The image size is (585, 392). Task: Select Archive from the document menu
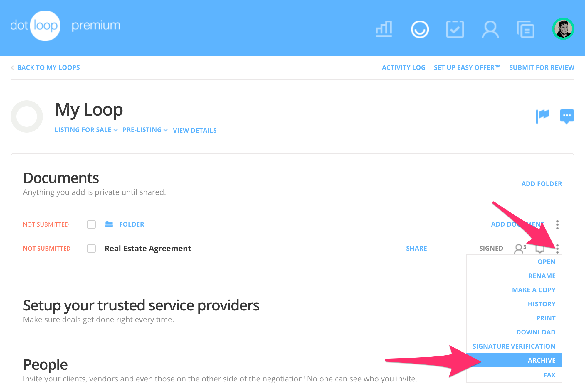(541, 360)
